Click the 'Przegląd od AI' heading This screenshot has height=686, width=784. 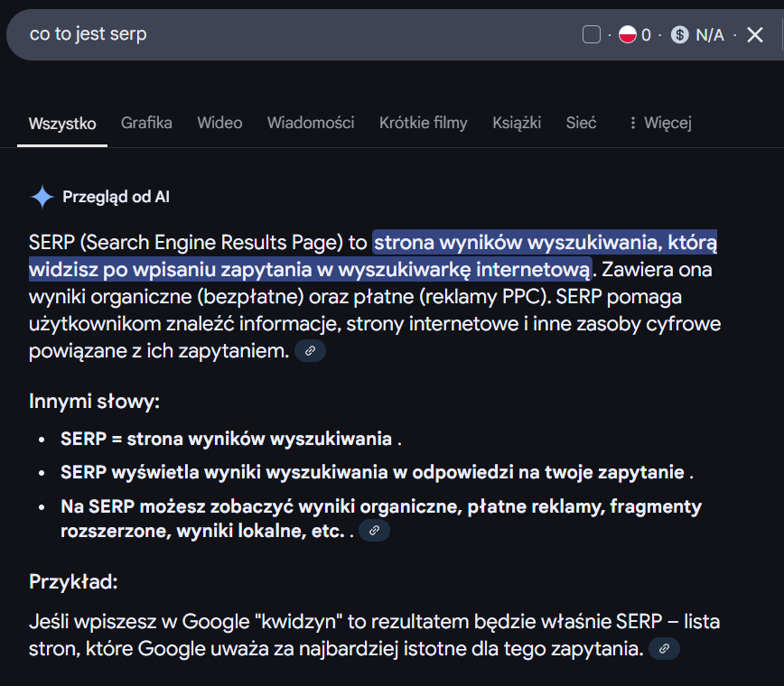[116, 197]
